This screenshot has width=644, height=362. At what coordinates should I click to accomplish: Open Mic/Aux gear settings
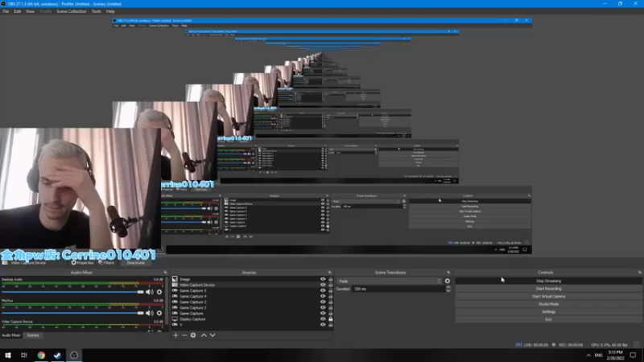(x=159, y=313)
